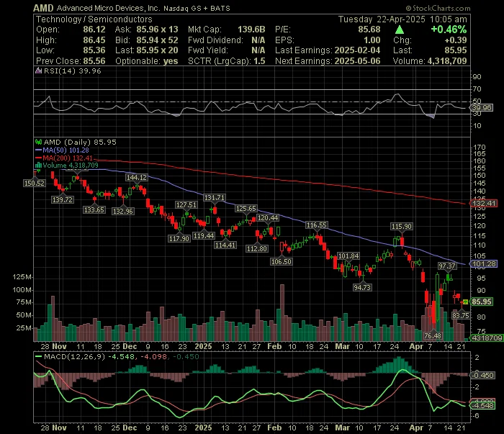Click the SCTR (LrgCap) value 1.5
The width and height of the screenshot is (504, 434).
point(259,61)
